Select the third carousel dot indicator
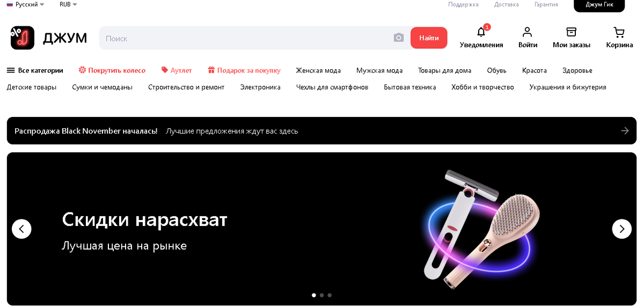 click(x=330, y=295)
